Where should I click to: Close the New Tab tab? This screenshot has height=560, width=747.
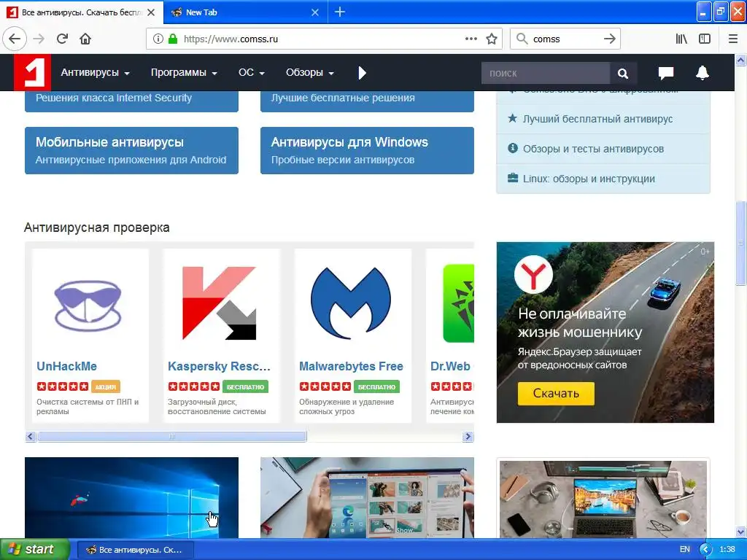tap(315, 12)
